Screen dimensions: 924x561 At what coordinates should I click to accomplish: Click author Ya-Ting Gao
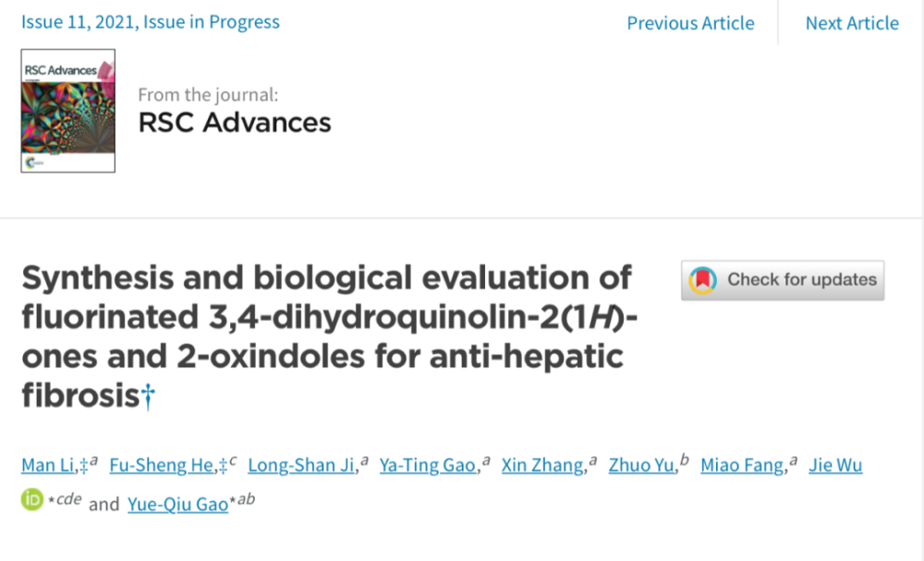[x=427, y=466]
